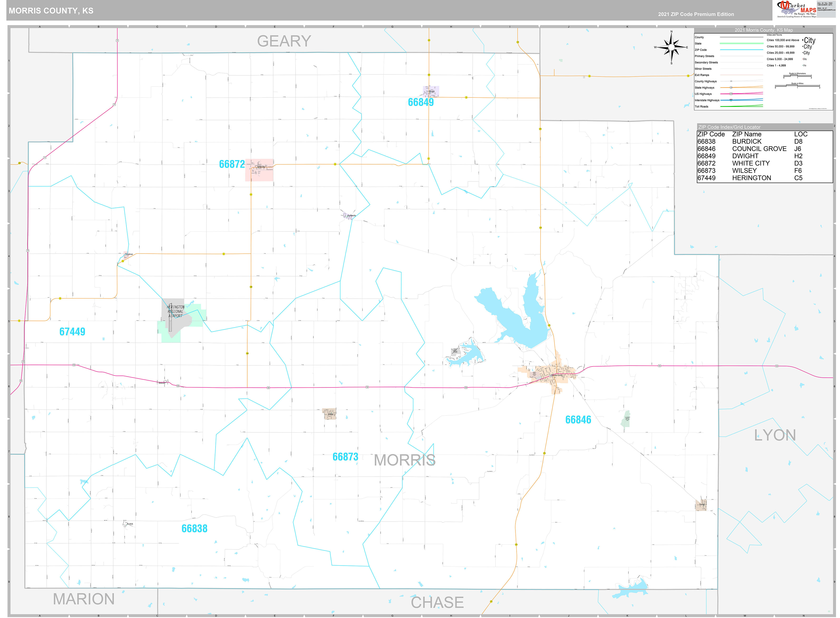Image resolution: width=840 pixels, height=618 pixels.
Task: Click the green State boundary color swatch in legend
Action: click(742, 44)
